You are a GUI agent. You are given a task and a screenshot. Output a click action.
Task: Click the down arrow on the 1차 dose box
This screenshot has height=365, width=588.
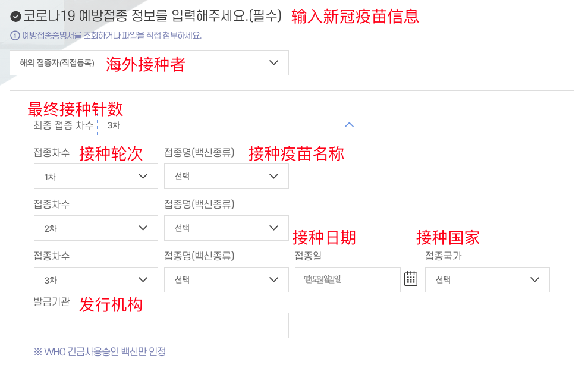point(143,176)
